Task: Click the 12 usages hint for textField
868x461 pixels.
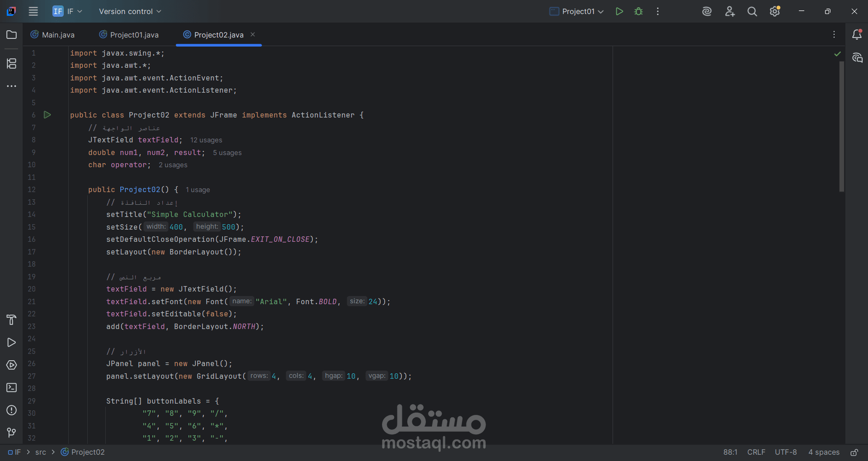Action: tap(206, 140)
